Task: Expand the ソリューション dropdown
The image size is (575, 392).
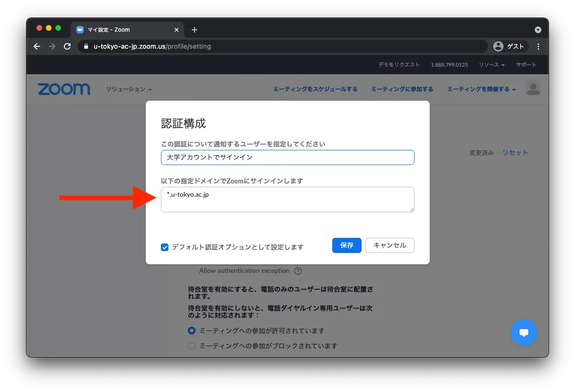Action: tap(129, 89)
